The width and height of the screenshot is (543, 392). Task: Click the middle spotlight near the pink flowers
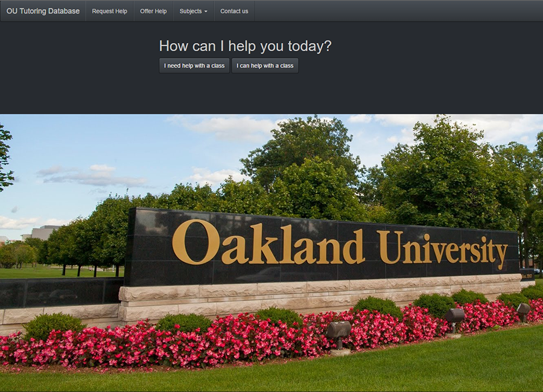454,315
